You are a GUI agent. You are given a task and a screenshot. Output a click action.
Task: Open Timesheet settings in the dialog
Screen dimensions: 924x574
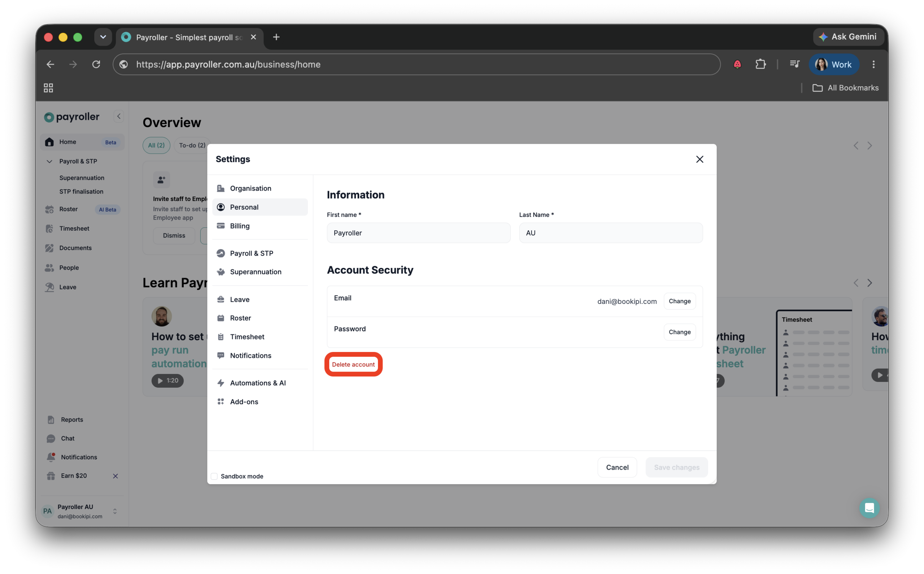pos(260,337)
